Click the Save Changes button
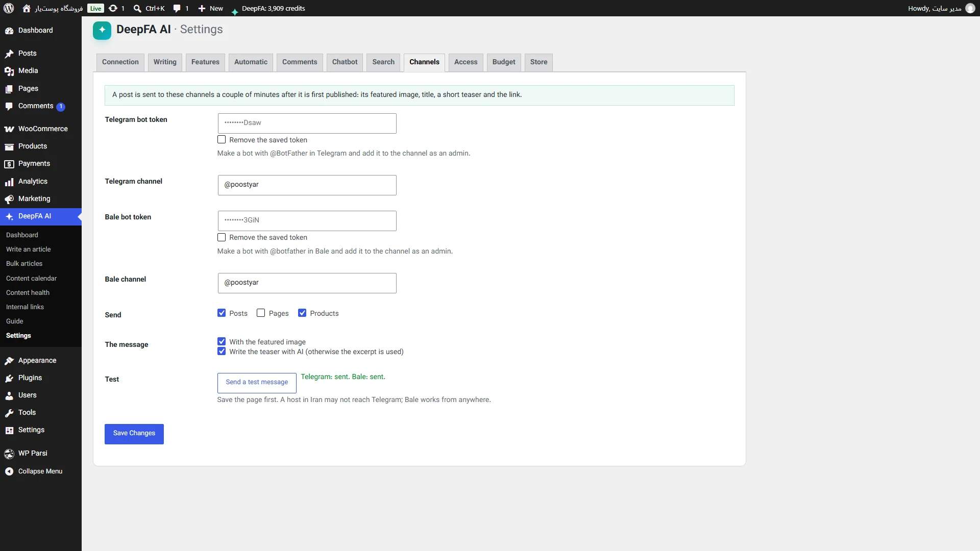The height and width of the screenshot is (551, 980). [134, 434]
